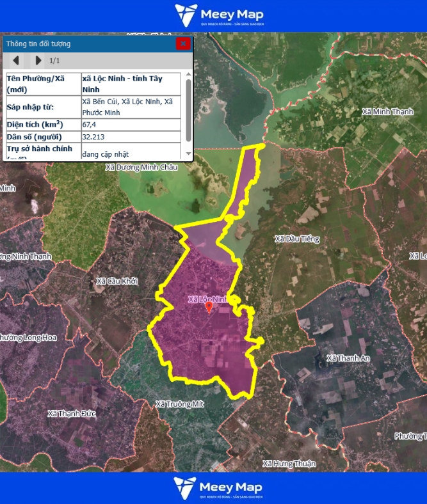
Task: Select the Xã Dầu Tiếng map label
Action: [x=296, y=239]
